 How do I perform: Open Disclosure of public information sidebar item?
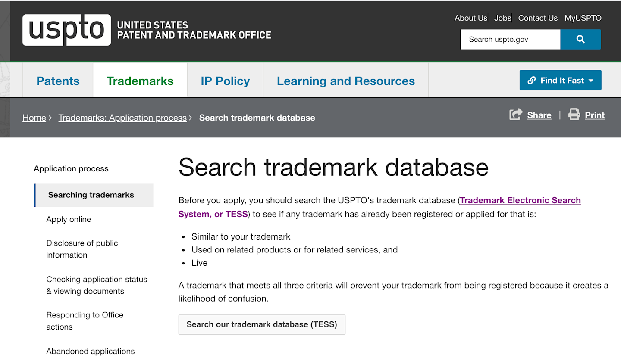point(82,249)
